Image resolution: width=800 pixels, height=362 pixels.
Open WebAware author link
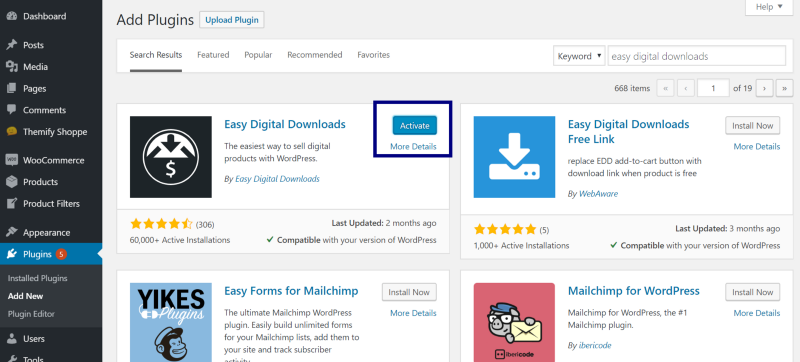coord(599,194)
